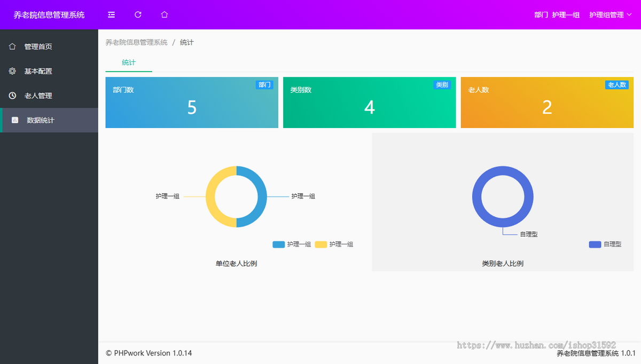Click the gear icon beside 基本配置

[12, 71]
